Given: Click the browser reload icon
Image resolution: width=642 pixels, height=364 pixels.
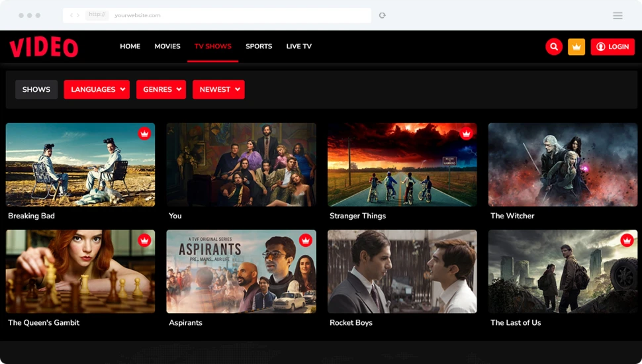Looking at the screenshot, I should coord(383,15).
